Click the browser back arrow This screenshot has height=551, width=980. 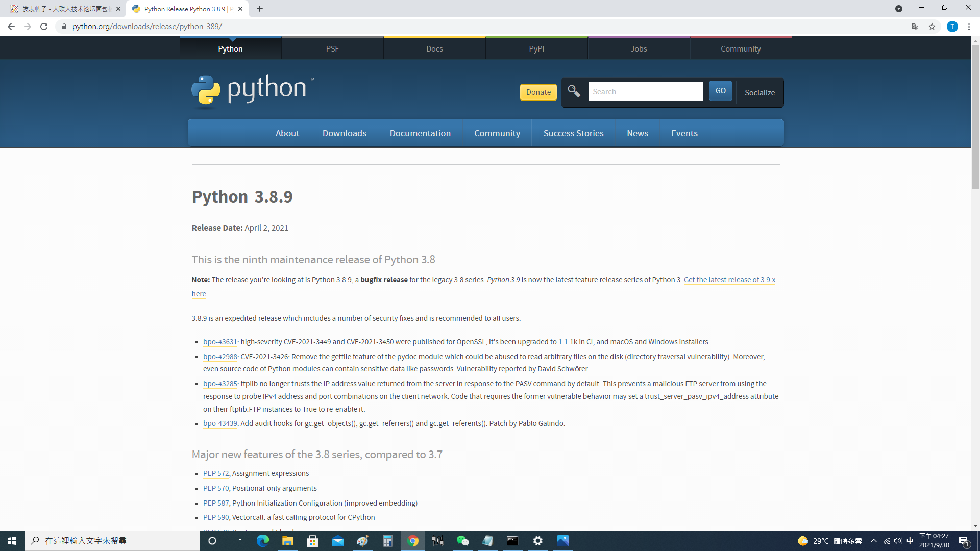point(11,27)
